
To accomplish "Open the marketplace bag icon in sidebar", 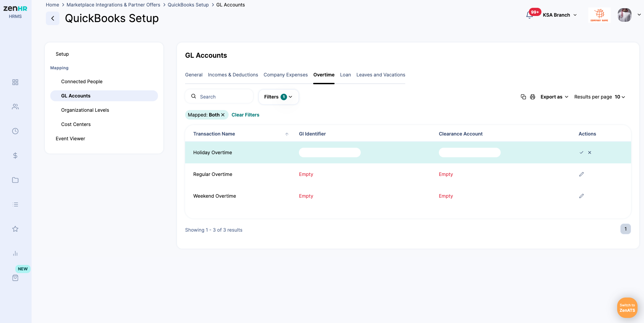I will [x=15, y=278].
